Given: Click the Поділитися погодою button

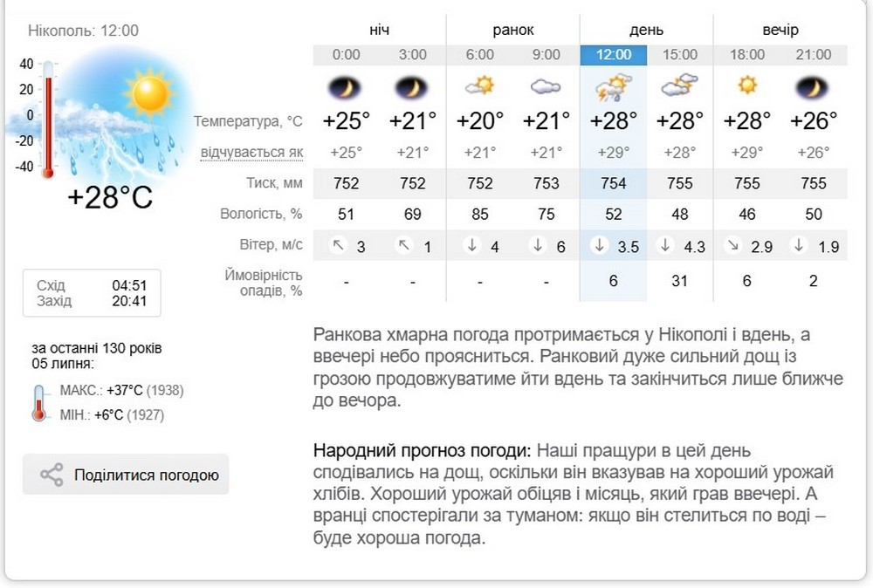Looking at the screenshot, I should 126,475.
